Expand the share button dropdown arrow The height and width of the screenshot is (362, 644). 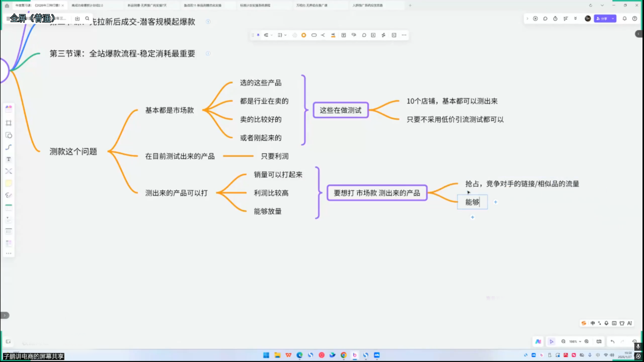(613, 19)
